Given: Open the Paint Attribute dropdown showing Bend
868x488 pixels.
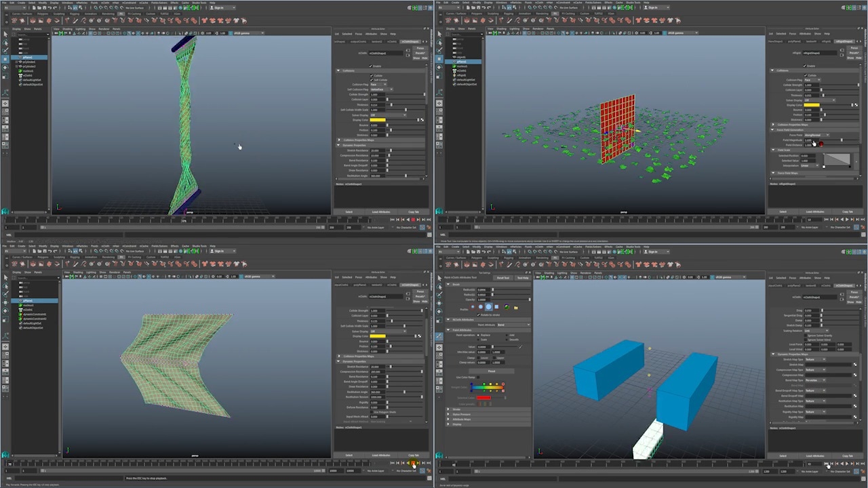Looking at the screenshot, I should pos(503,325).
